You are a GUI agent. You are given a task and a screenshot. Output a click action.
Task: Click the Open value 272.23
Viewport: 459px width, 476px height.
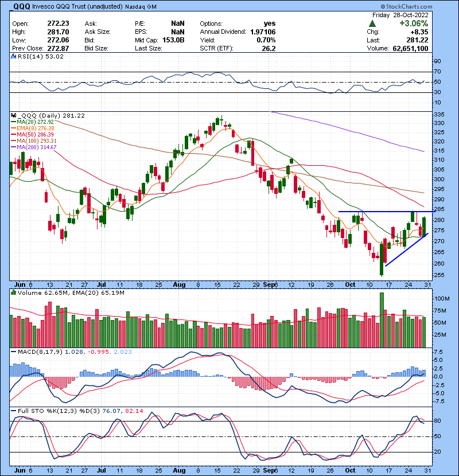(58, 24)
